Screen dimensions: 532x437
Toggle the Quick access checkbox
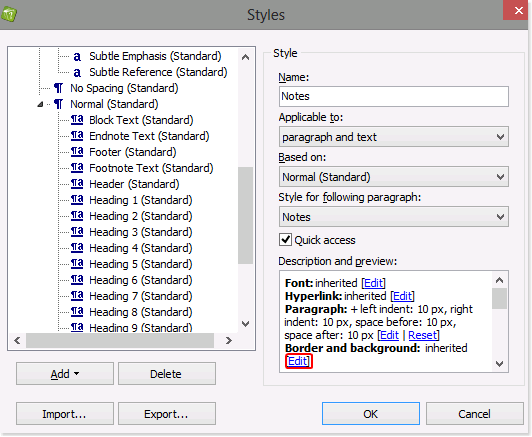[x=285, y=240]
